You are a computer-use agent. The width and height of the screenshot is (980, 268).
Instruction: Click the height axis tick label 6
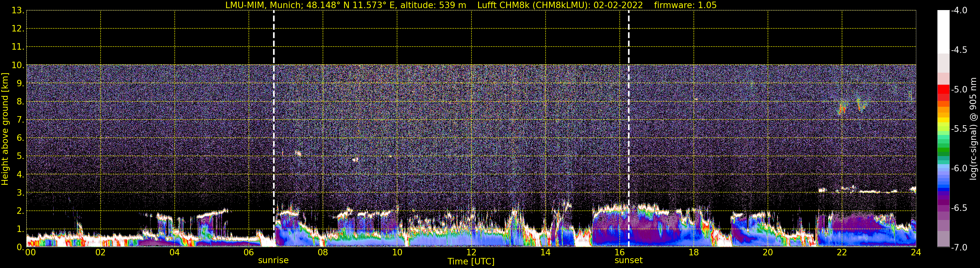point(20,138)
